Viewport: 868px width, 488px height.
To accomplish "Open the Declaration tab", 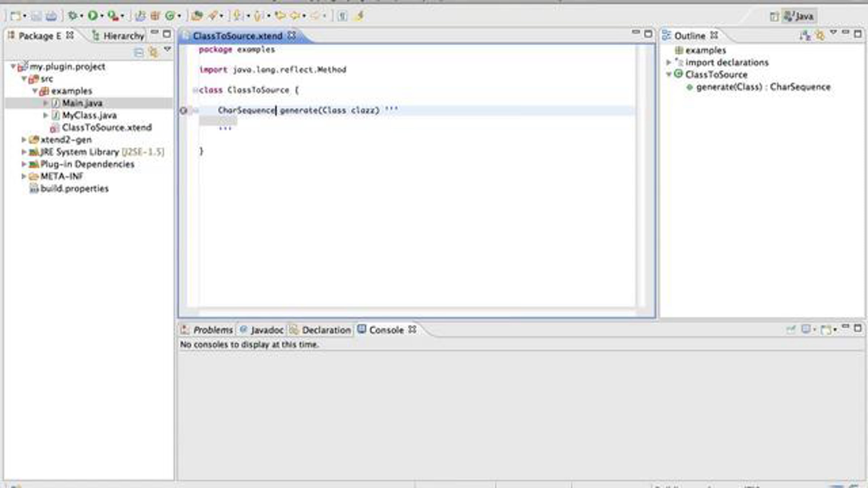I will [320, 330].
